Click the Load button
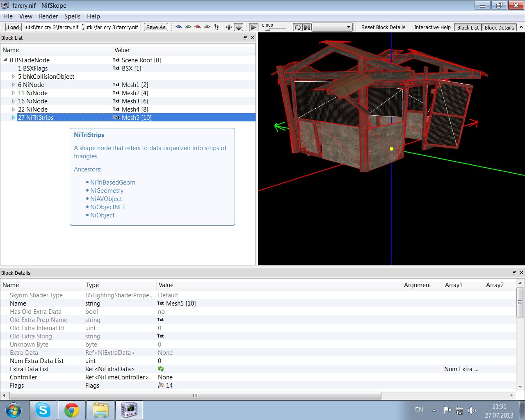Viewport: 525px width, 420px height. coord(13,27)
